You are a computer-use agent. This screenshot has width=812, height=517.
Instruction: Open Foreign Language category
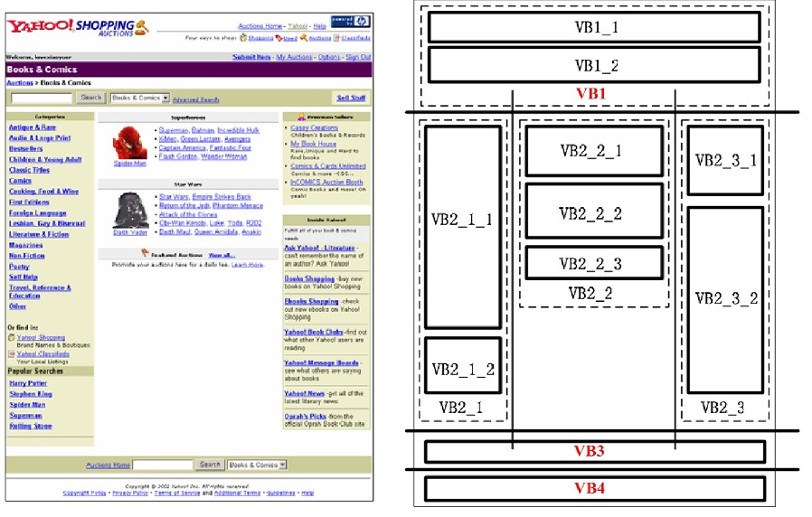[x=38, y=212]
